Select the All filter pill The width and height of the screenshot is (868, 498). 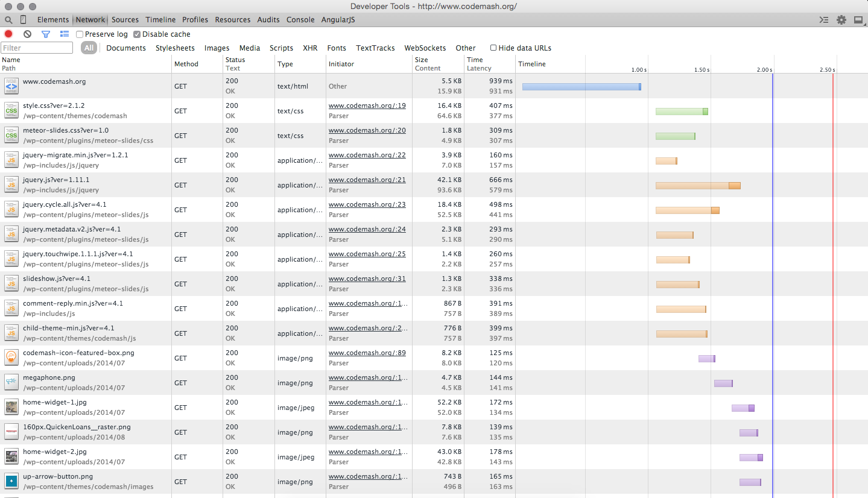[89, 48]
